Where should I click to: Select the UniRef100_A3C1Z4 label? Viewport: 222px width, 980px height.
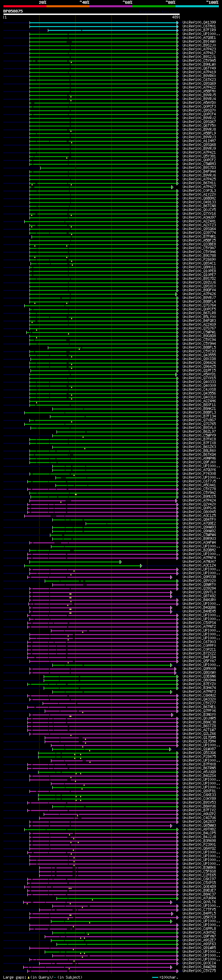click(x=199, y=565)
